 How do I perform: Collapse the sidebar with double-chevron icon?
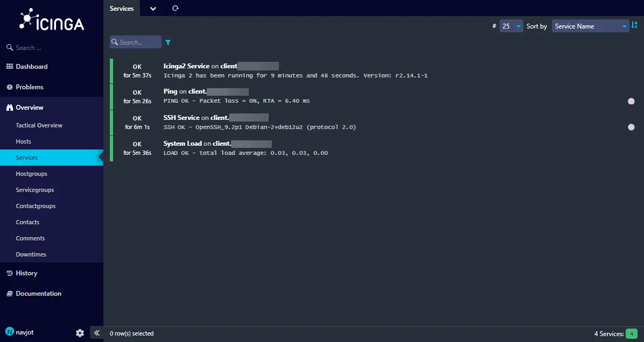tap(96, 333)
